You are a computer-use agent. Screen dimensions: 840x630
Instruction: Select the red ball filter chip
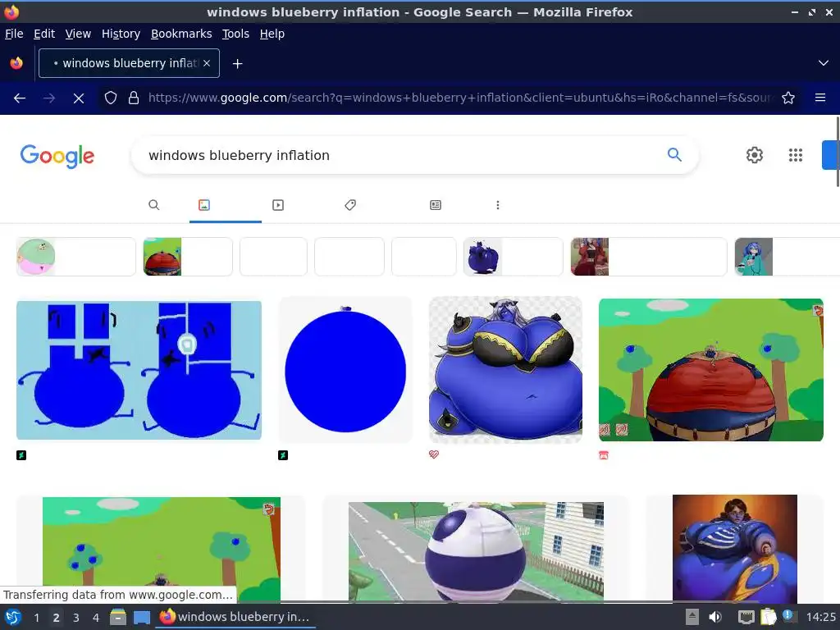pos(188,257)
